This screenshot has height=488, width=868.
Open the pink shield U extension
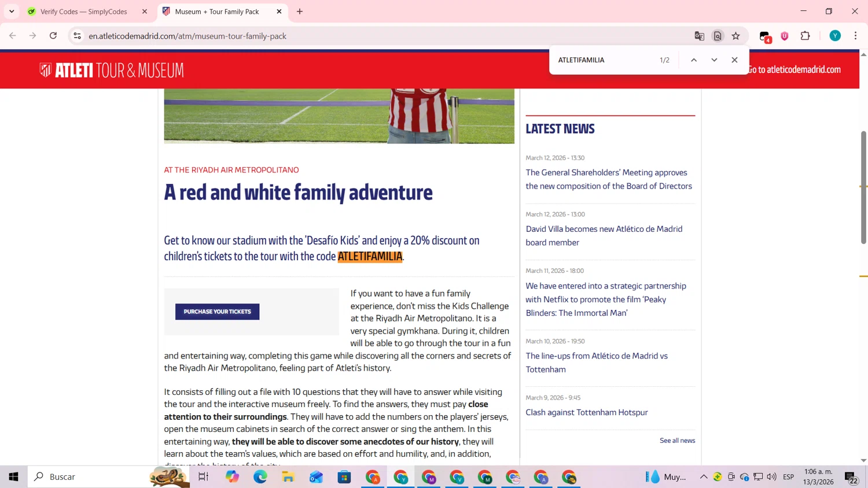click(785, 36)
